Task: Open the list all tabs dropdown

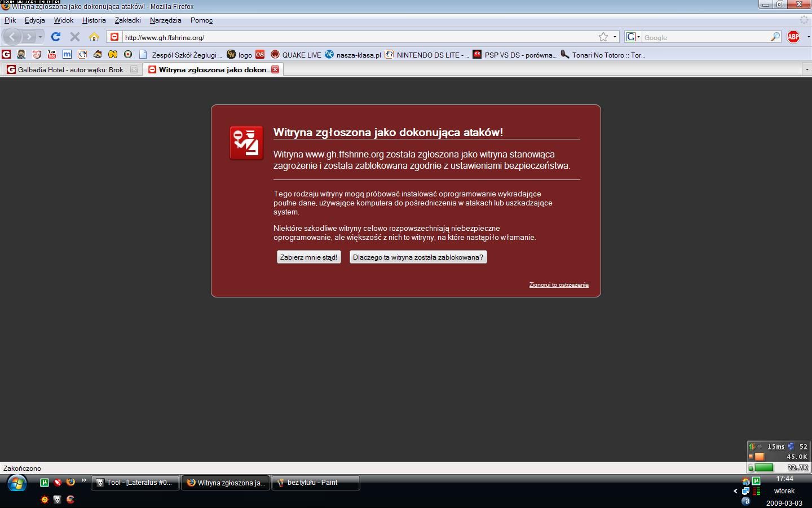Action: 806,69
